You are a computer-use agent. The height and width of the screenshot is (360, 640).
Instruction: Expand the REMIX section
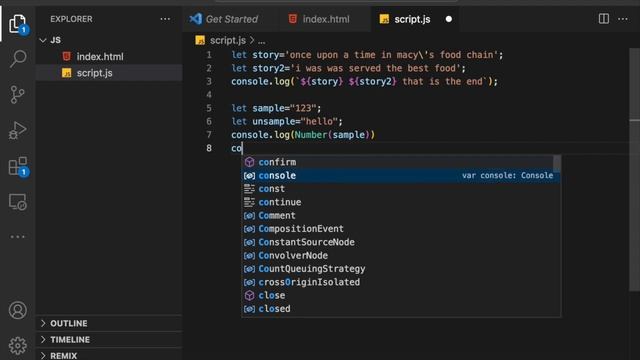(109, 355)
